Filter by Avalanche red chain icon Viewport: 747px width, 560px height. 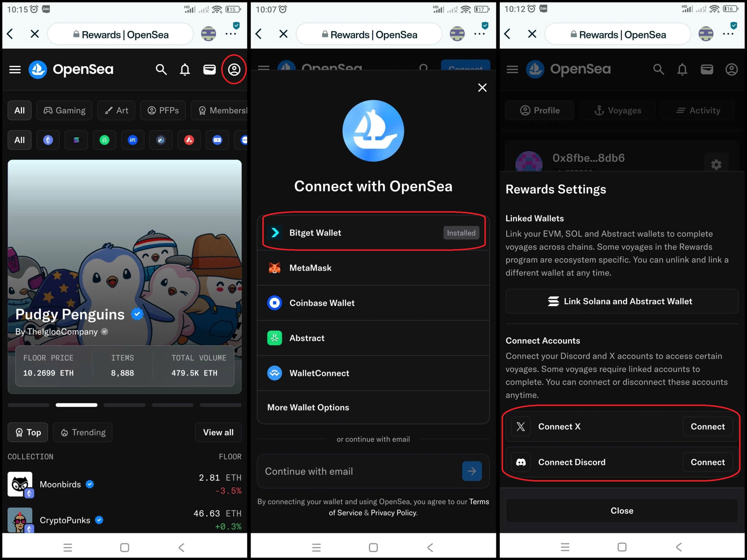[189, 140]
